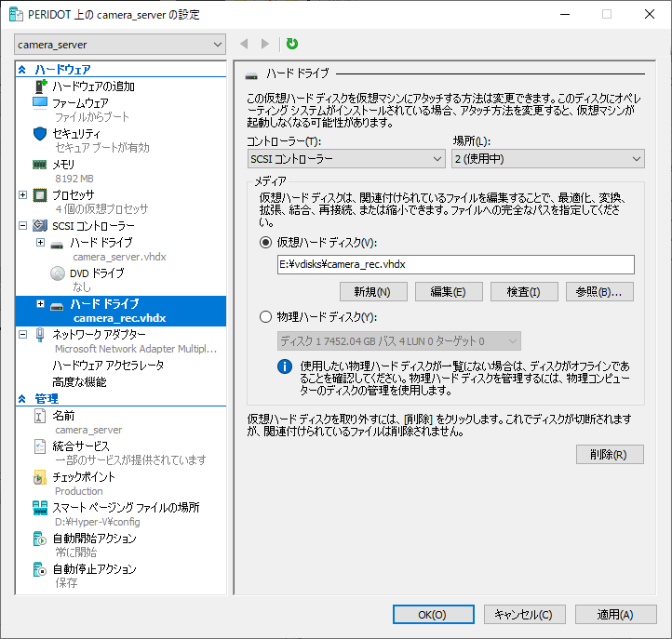The image size is (672, 639).
Task: Click the 参照(B)... browse button
Action: click(599, 292)
